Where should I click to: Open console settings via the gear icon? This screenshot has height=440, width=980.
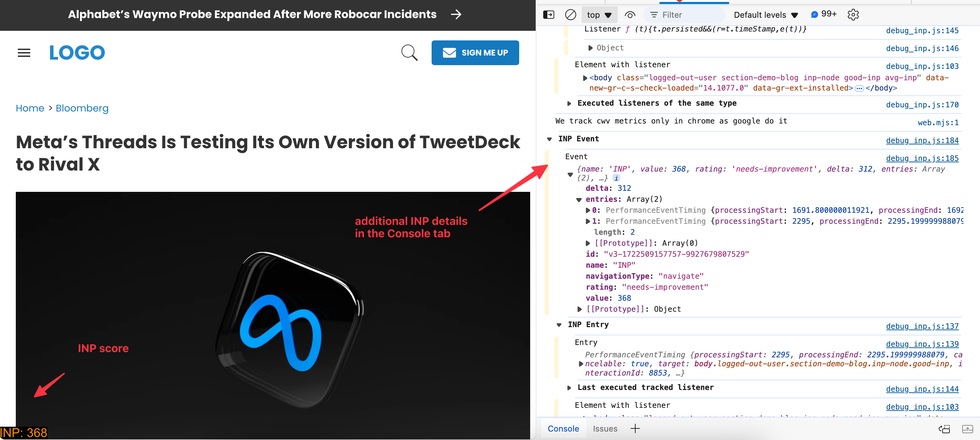point(854,14)
